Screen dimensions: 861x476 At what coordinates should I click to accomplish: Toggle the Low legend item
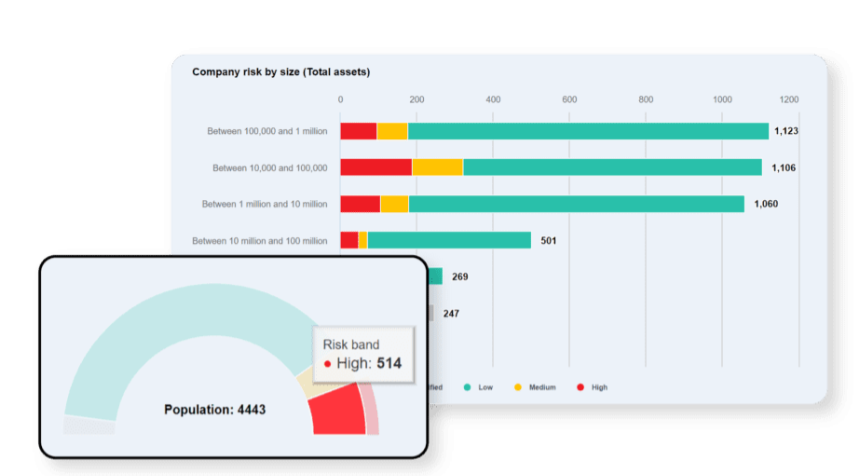(478, 387)
